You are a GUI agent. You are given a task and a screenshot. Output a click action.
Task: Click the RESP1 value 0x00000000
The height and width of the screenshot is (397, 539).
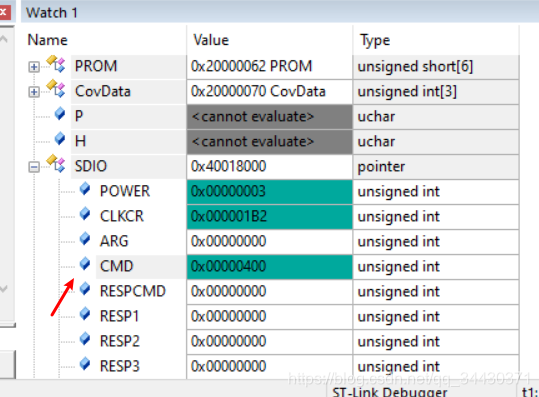270,317
